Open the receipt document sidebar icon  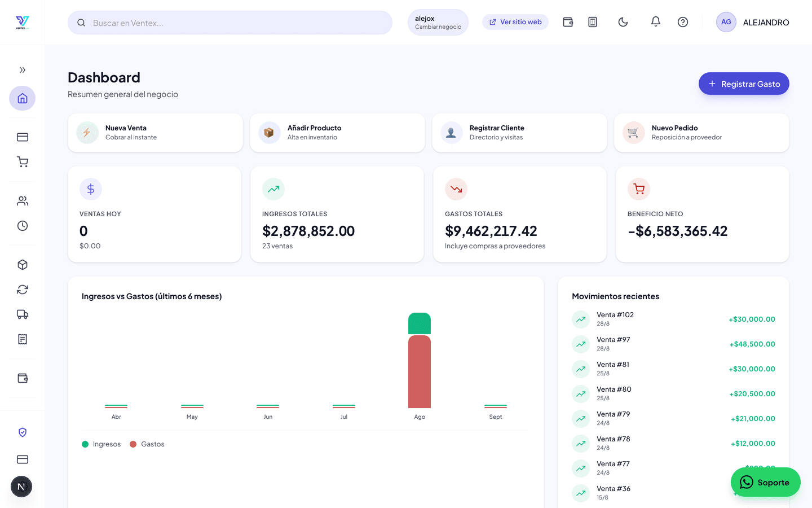pos(23,339)
